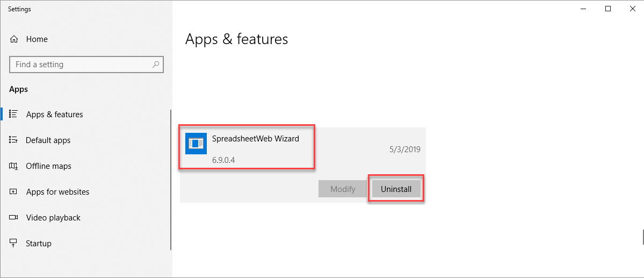Click the Startup icon in sidebar
Screen dimensions: 644x278
click(x=13, y=244)
